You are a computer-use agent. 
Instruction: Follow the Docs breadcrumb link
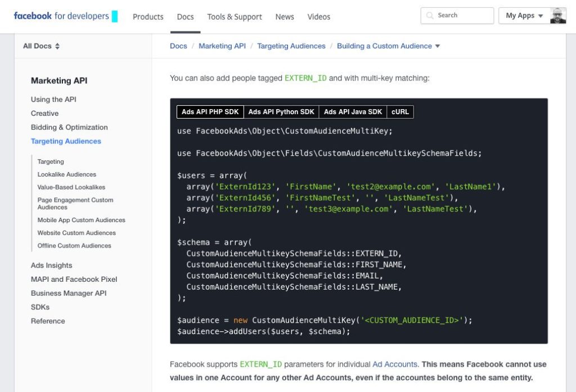tap(178, 46)
